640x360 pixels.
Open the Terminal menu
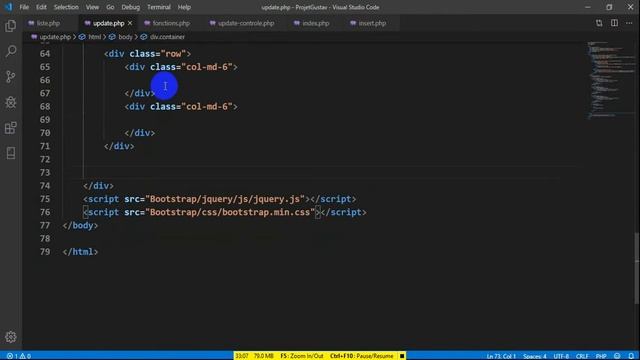159,7
